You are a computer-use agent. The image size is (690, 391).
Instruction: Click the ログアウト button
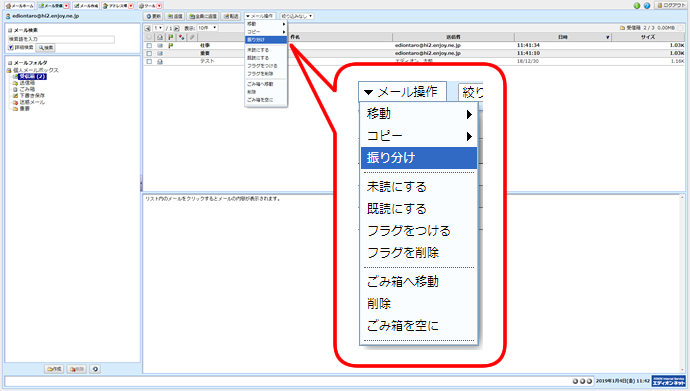click(671, 5)
